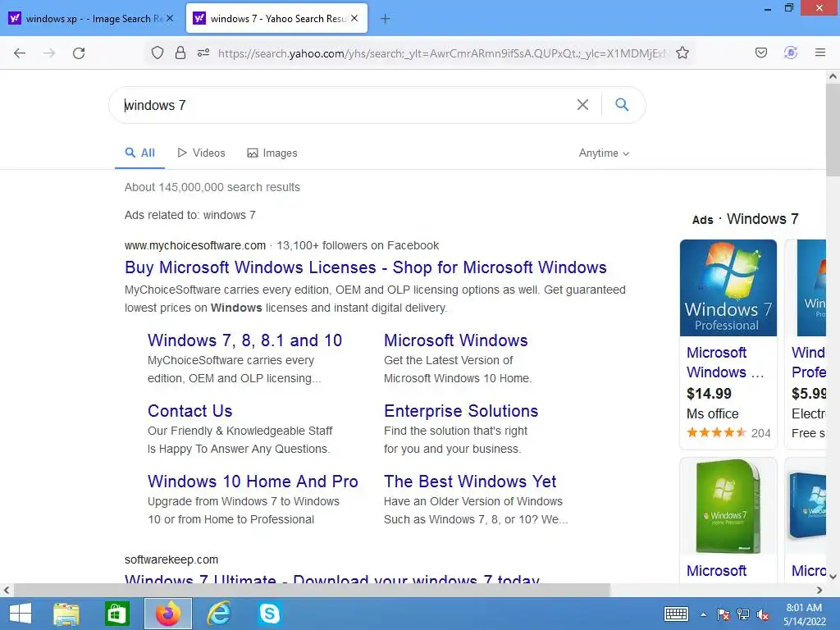This screenshot has width=840, height=630.
Task: Switch to windows xp Image Search tab
Action: (91, 18)
